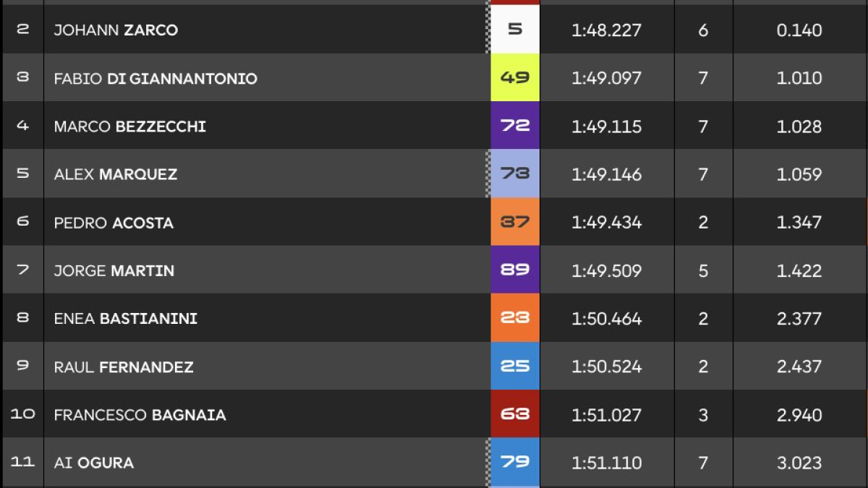Select Raul Fernandez's name

tap(124, 367)
